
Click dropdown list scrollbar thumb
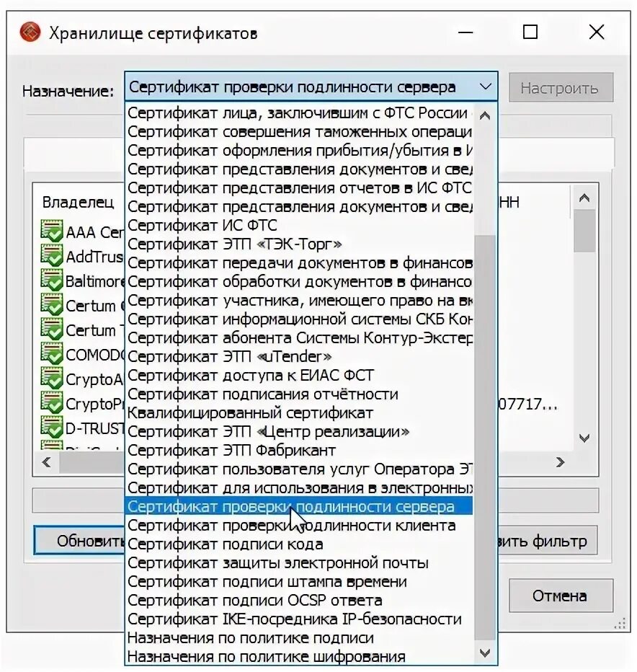(485, 436)
